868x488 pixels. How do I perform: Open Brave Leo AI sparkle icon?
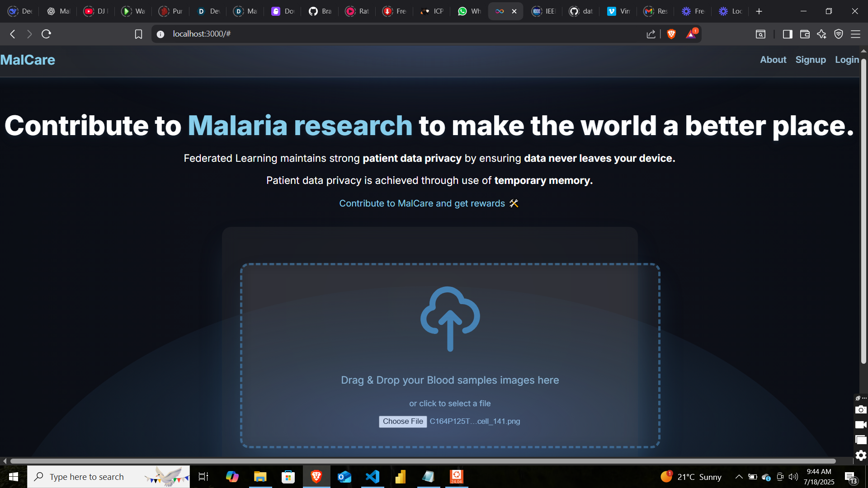821,34
